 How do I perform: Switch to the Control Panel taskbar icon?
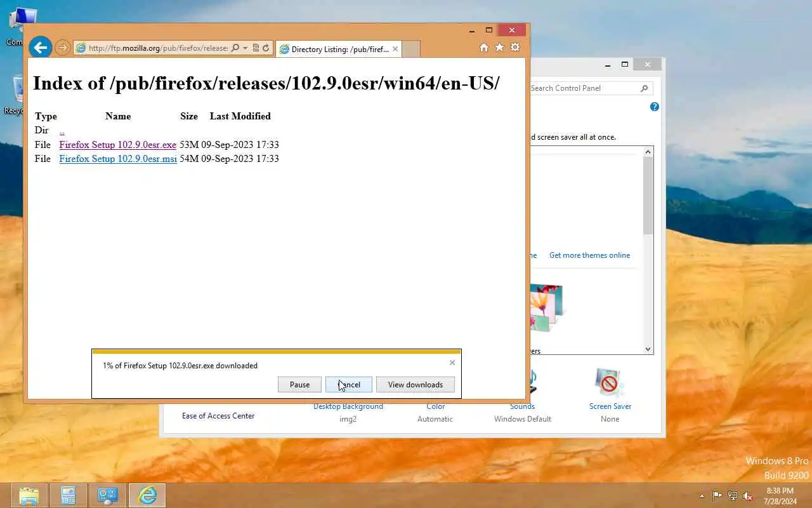[x=108, y=495]
